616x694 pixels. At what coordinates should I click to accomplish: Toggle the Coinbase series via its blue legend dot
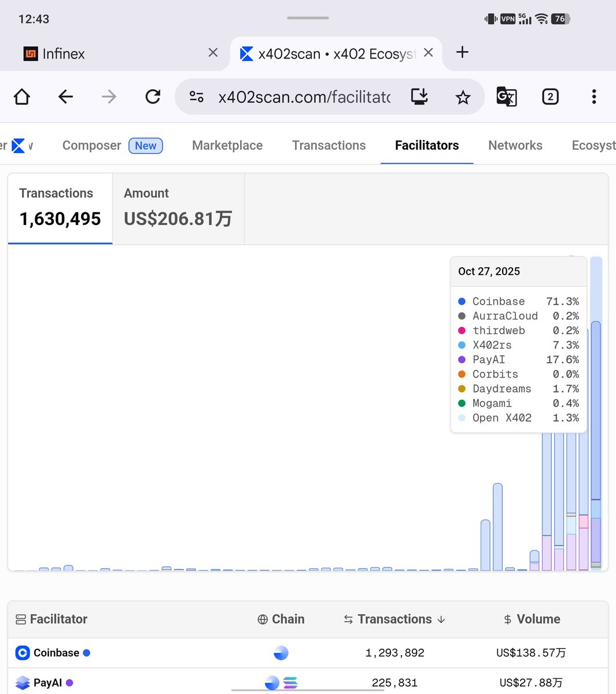coord(461,301)
